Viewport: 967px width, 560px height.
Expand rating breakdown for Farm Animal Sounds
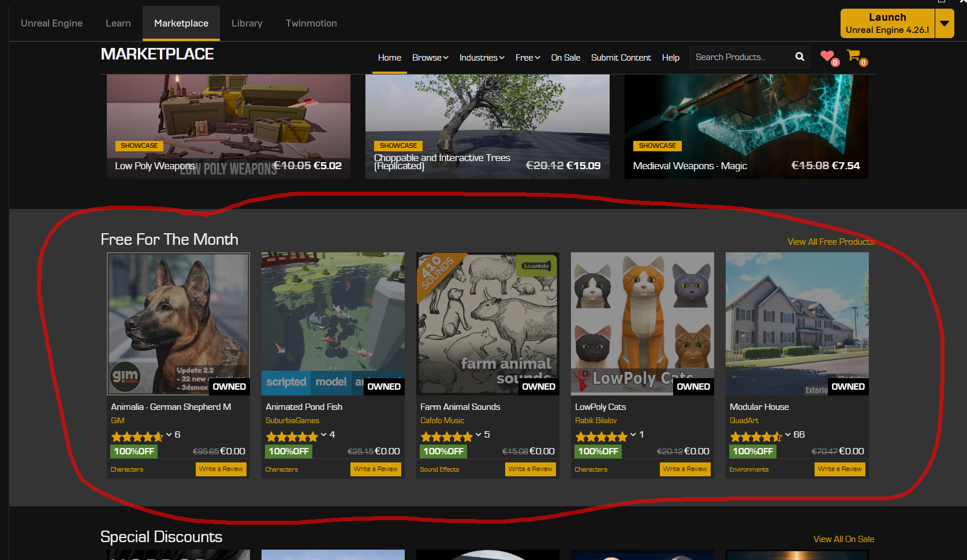click(x=478, y=435)
